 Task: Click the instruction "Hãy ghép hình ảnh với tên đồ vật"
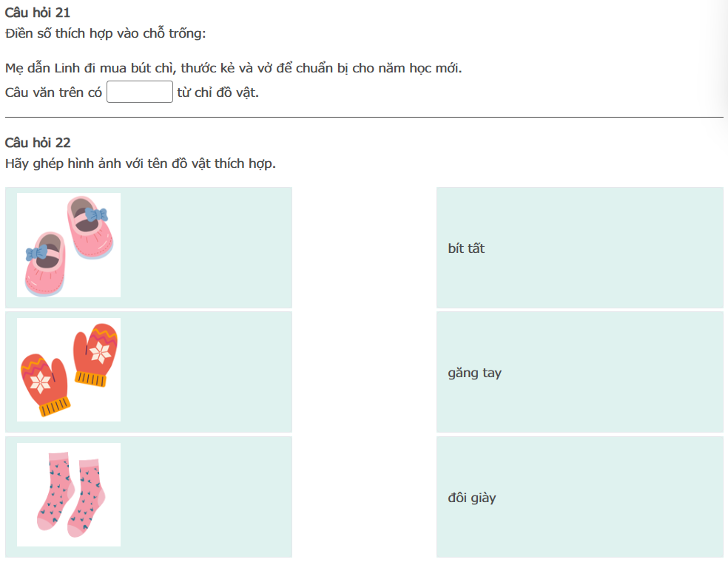click(140, 163)
